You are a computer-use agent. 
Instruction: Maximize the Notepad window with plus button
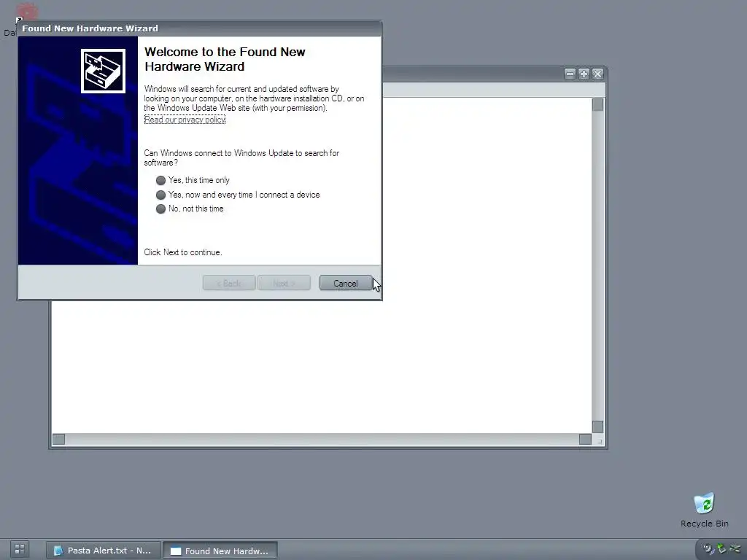tap(584, 74)
